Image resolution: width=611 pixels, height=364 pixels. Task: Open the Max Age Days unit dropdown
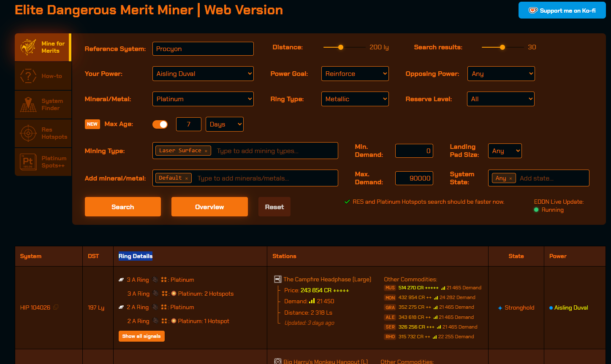pyautogui.click(x=225, y=124)
